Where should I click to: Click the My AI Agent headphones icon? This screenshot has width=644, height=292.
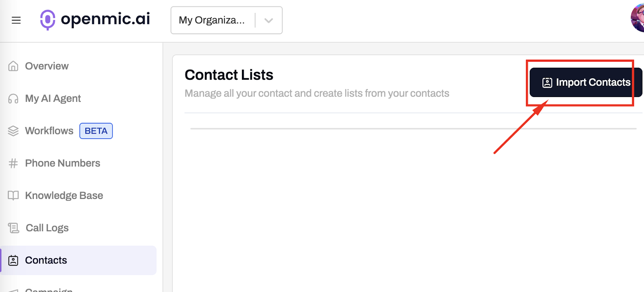click(x=13, y=98)
